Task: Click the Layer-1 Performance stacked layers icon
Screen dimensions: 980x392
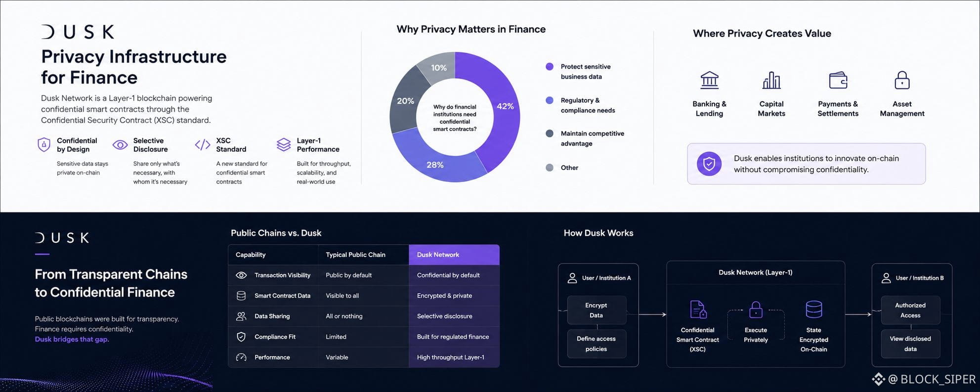Action: (x=284, y=145)
